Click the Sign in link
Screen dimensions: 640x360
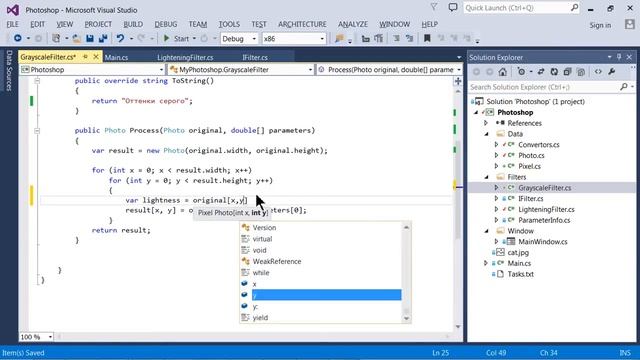click(x=600, y=25)
